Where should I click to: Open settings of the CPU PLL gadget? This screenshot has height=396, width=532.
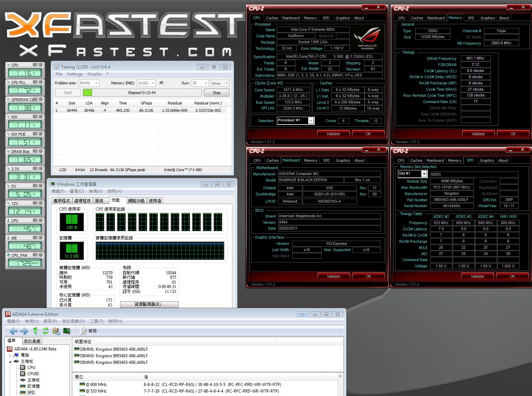click(x=35, y=82)
